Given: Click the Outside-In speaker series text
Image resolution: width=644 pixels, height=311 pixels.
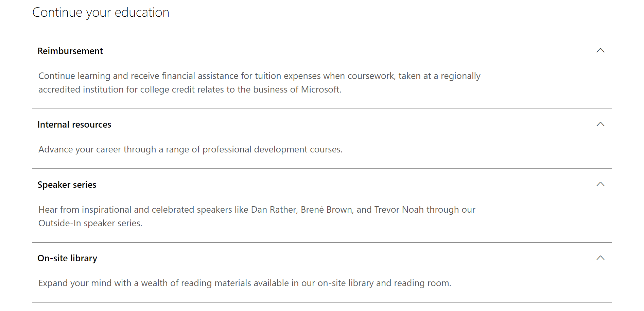Looking at the screenshot, I should point(90,223).
